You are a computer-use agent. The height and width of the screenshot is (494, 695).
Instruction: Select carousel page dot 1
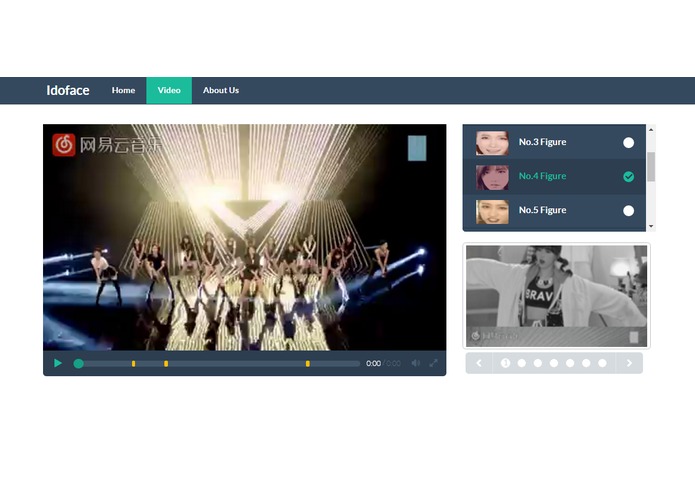505,363
